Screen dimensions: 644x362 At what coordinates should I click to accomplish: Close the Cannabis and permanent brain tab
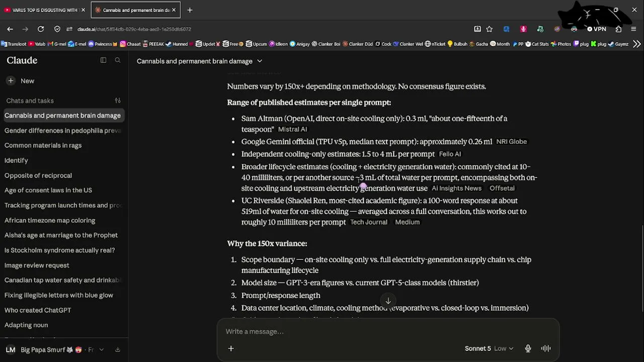[174, 10]
